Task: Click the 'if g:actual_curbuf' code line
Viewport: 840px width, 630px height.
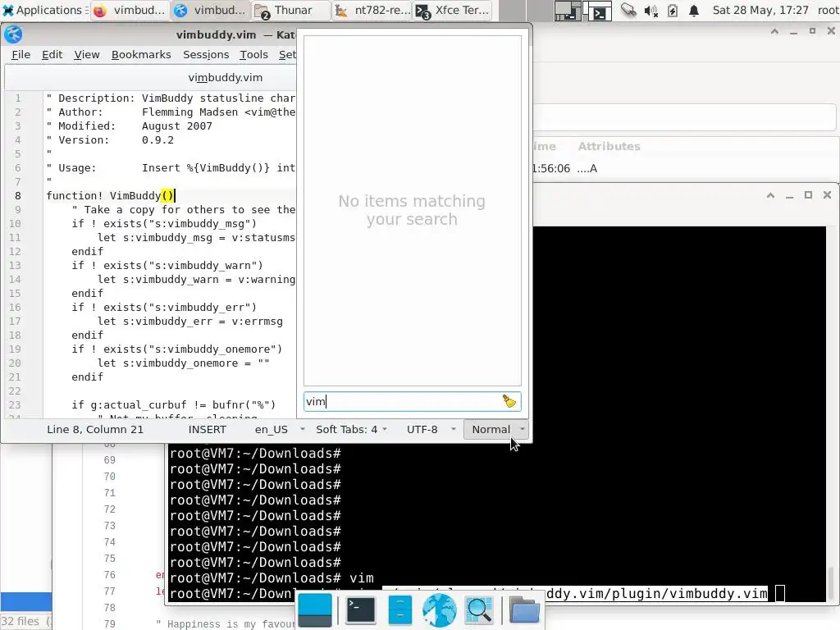Action: tap(174, 404)
